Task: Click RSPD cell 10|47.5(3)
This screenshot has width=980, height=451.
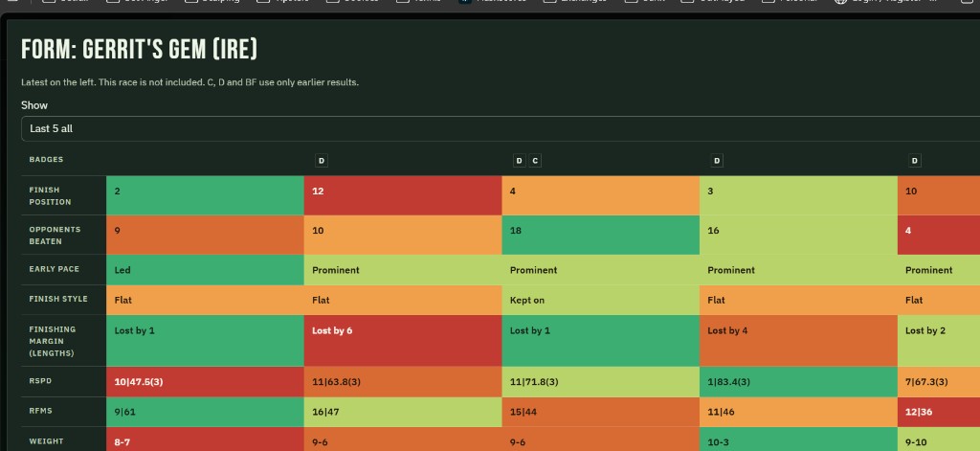Action: tap(205, 381)
